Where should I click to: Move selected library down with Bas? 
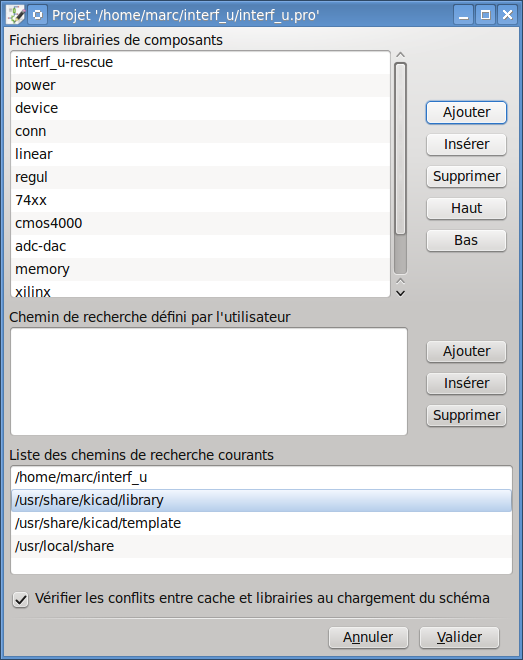(466, 240)
